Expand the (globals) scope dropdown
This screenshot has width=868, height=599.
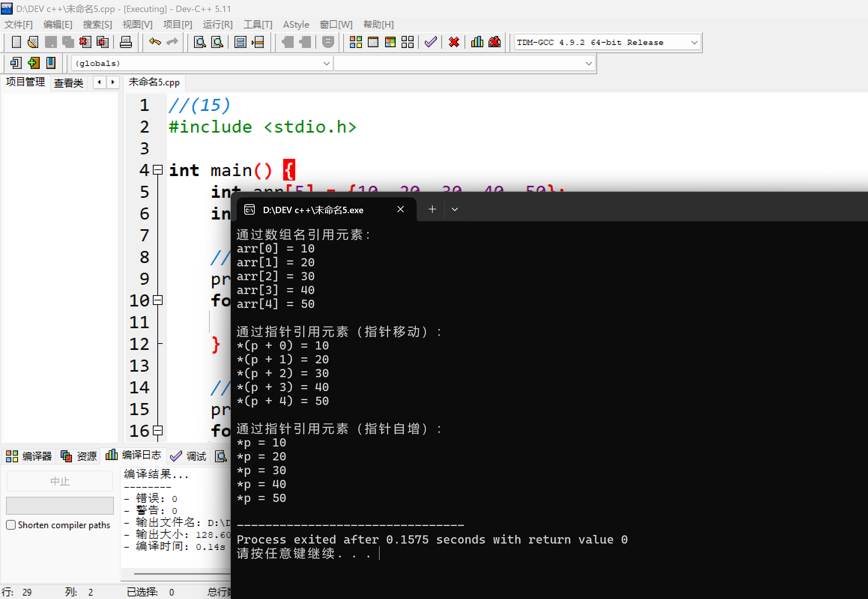tap(326, 63)
